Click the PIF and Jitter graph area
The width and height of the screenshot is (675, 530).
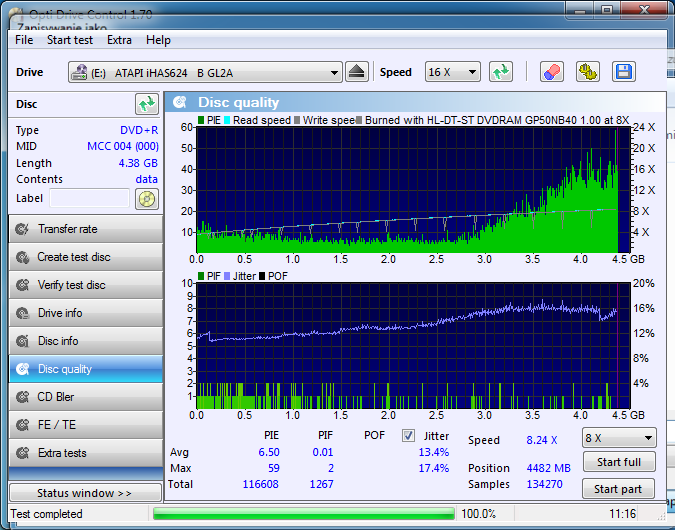coord(413,346)
